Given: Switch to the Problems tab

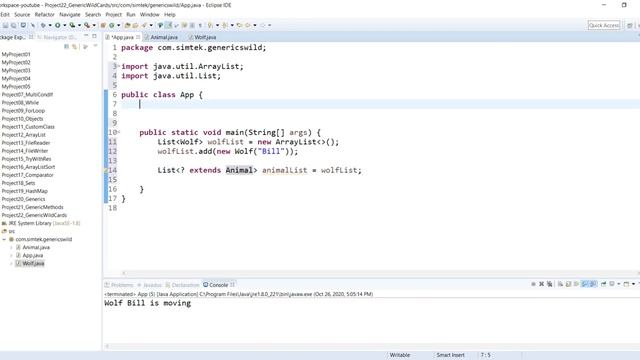Looking at the screenshot, I should click(x=119, y=285).
